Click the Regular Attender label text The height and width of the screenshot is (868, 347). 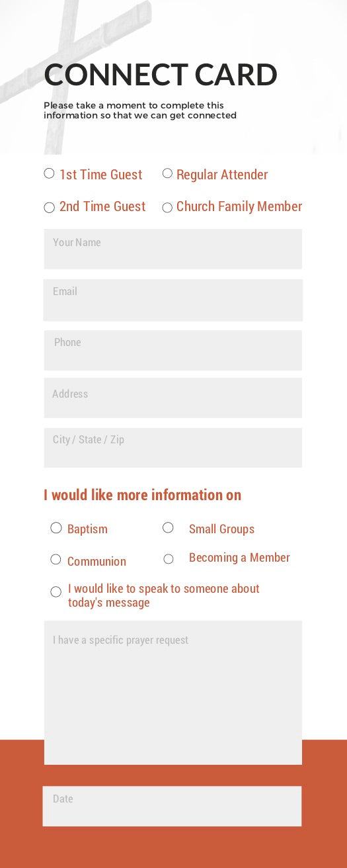[222, 175]
